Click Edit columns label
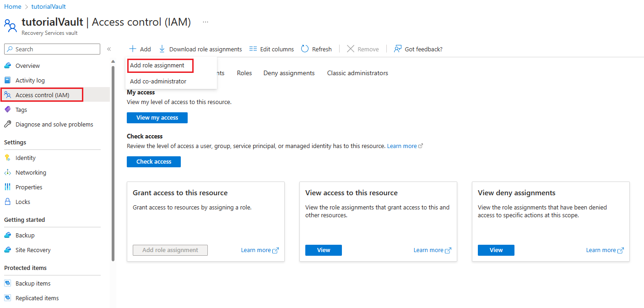Image resolution: width=644 pixels, height=308 pixels. [x=277, y=49]
